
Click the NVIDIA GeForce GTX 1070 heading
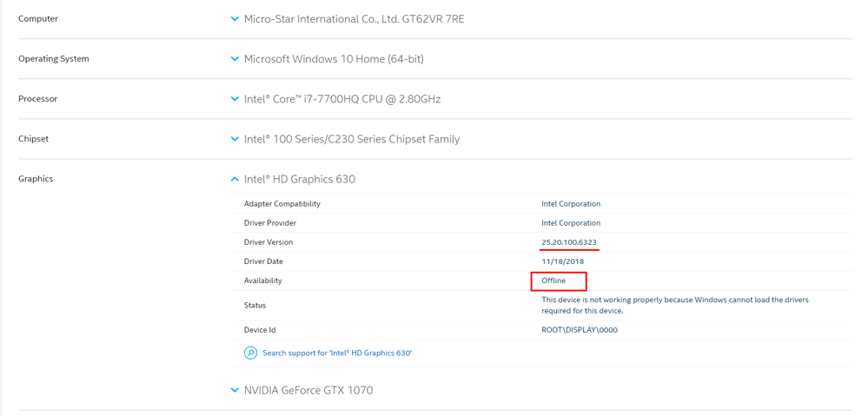308,390
